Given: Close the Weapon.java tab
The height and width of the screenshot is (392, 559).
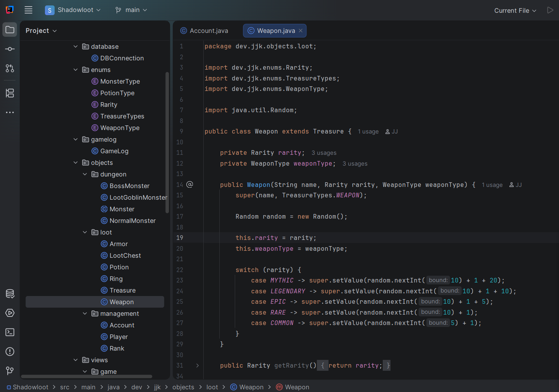Looking at the screenshot, I should 301,31.
